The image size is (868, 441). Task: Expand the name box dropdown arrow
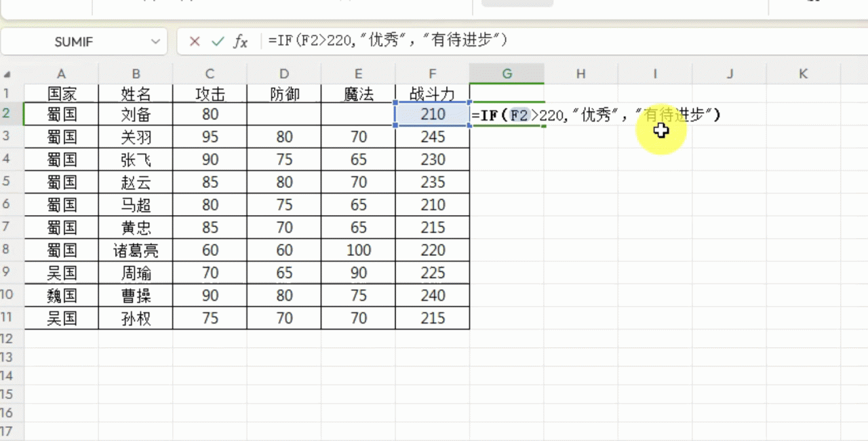click(x=155, y=41)
